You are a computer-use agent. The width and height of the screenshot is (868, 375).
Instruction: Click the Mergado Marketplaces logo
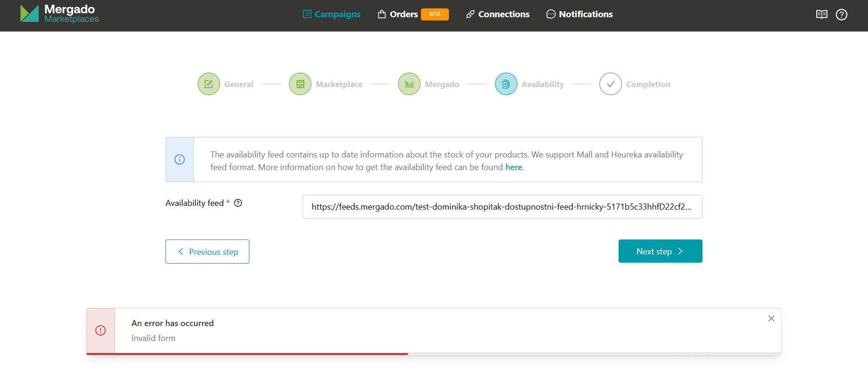(x=59, y=14)
